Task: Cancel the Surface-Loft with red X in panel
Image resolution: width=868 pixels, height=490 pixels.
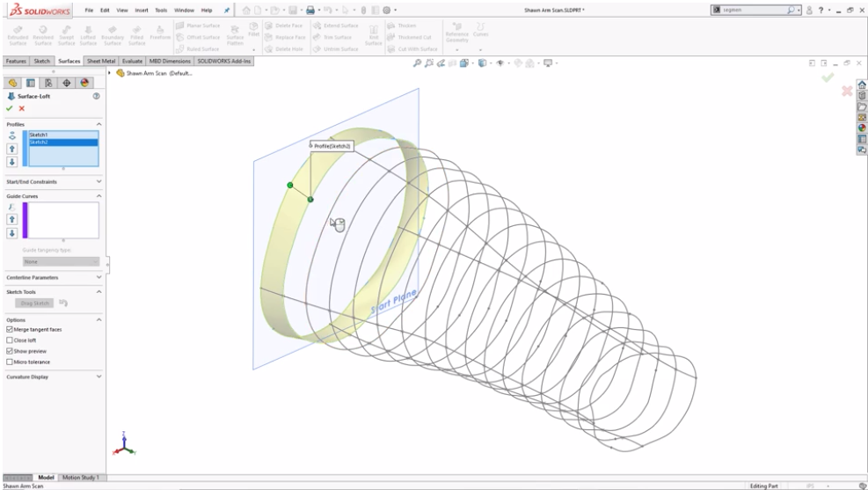Action: [22, 108]
